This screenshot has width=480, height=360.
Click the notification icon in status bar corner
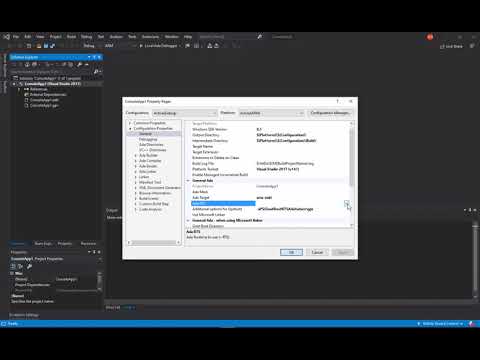click(x=472, y=324)
